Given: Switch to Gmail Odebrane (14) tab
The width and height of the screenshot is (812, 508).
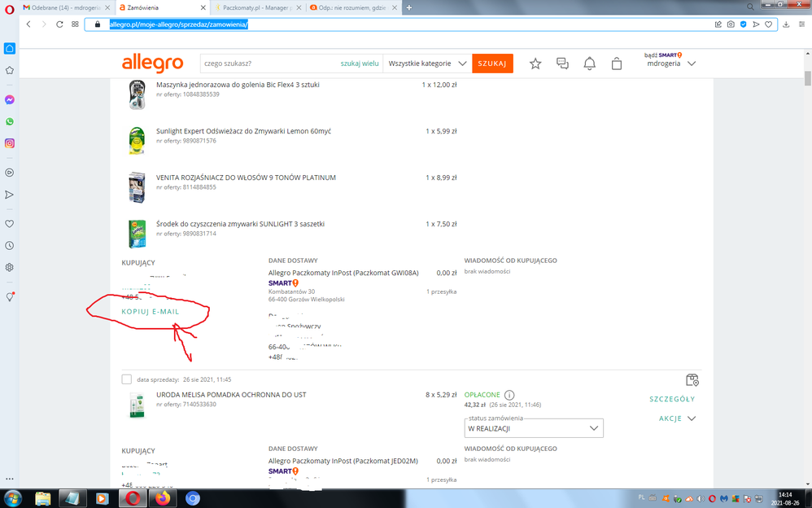Looking at the screenshot, I should 67,8.
